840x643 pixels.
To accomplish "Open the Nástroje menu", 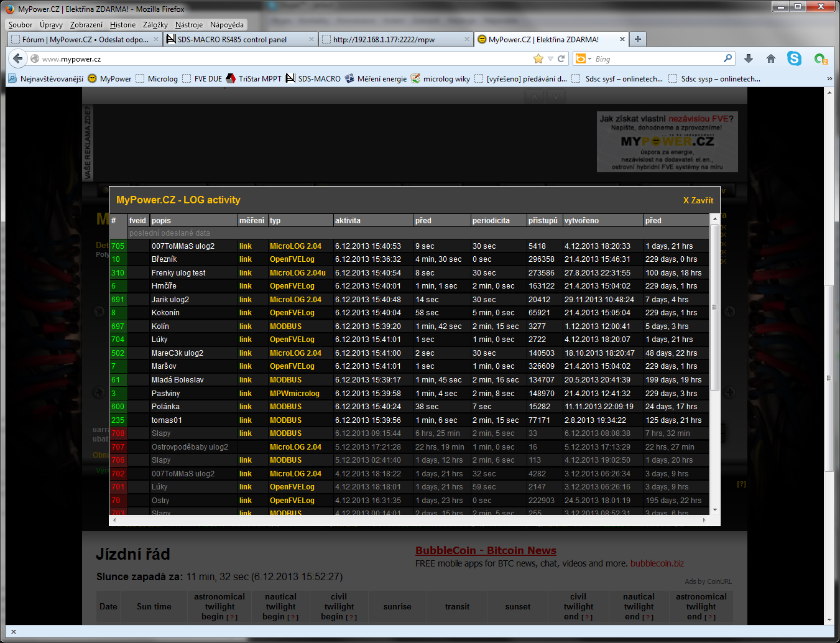I will click(x=189, y=25).
